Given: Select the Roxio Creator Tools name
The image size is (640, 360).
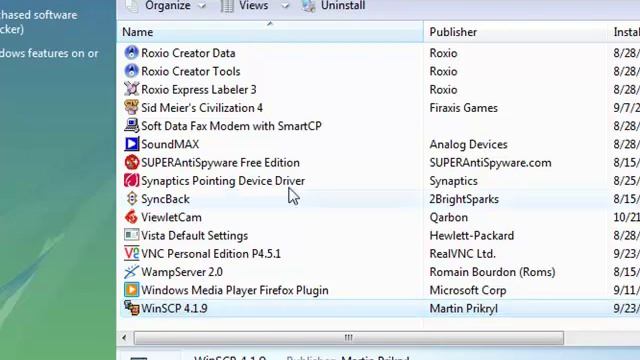Looking at the screenshot, I should click(191, 71).
